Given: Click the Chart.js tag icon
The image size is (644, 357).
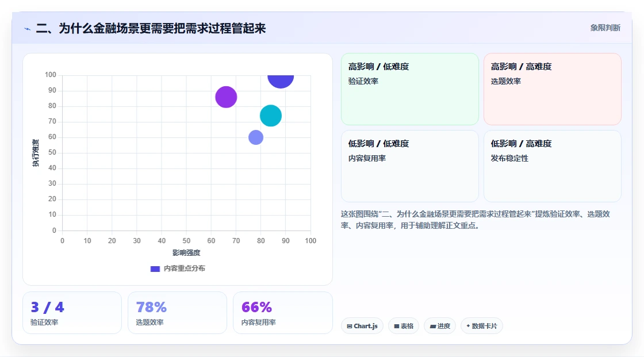Looking at the screenshot, I should pos(350,326).
